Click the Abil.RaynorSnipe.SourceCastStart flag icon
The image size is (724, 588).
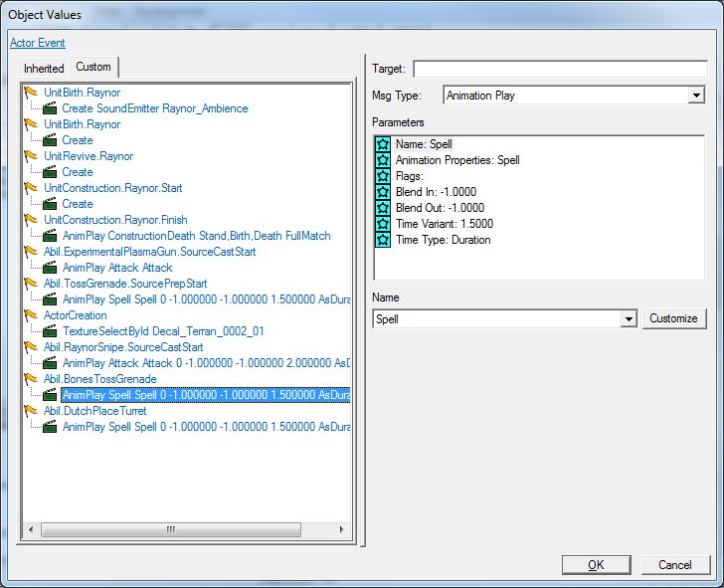pyautogui.click(x=31, y=347)
